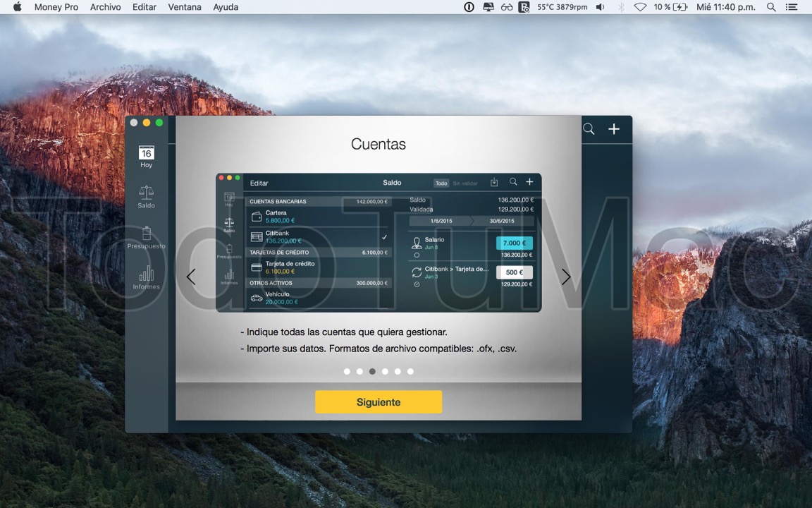Click the green zoom window button
Screen dimensions: 812x508
click(x=159, y=122)
